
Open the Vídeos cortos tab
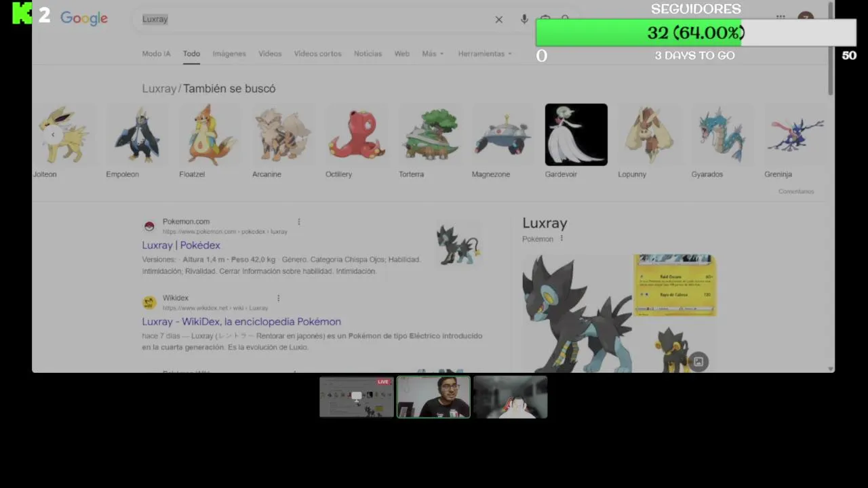pos(317,54)
